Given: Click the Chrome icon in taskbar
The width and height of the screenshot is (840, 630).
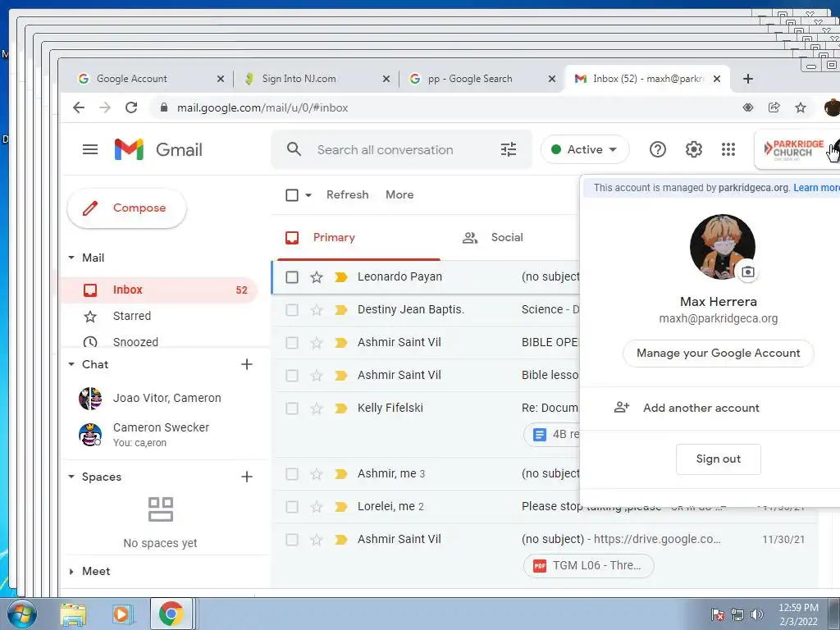Looking at the screenshot, I should pos(171,614).
